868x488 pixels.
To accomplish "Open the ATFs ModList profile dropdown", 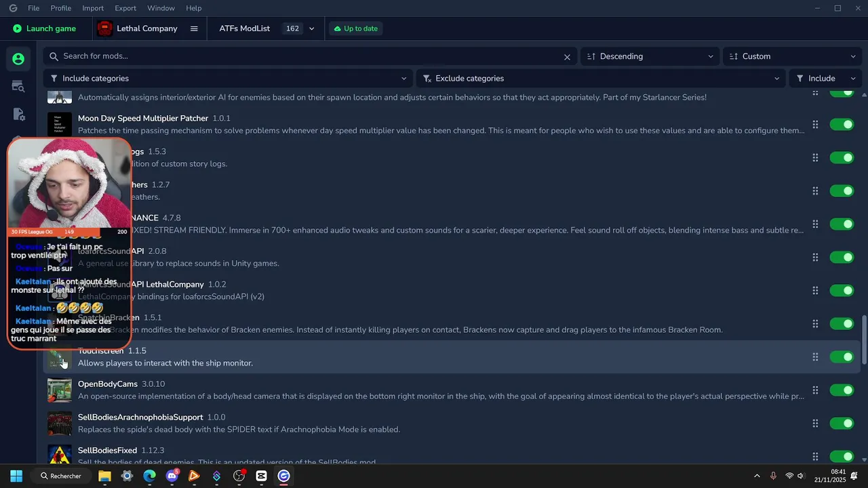I will pos(267,28).
